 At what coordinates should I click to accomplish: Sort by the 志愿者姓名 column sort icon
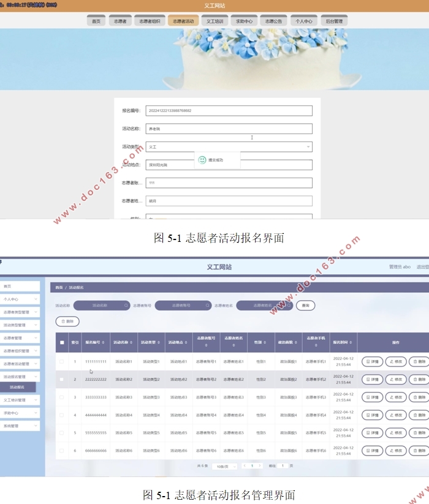233,345
